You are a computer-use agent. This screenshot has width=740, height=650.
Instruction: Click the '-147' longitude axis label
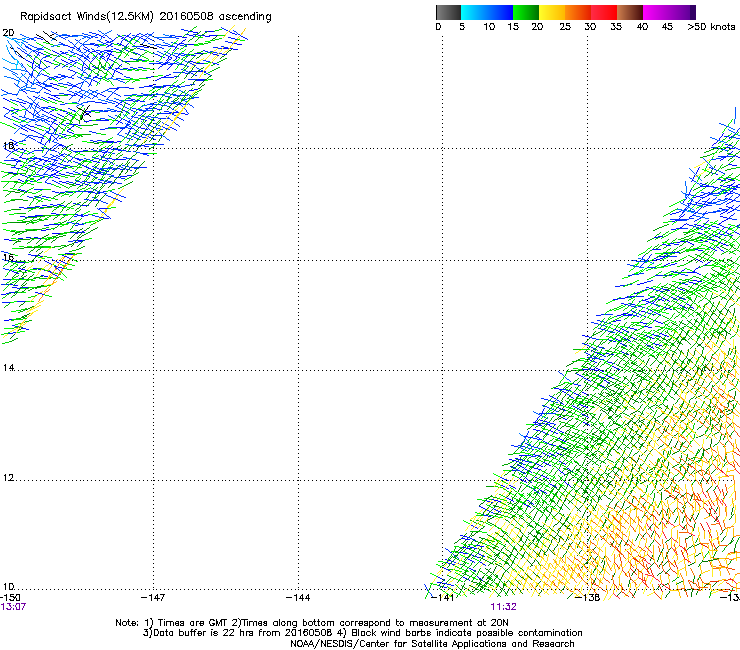pyautogui.click(x=153, y=598)
